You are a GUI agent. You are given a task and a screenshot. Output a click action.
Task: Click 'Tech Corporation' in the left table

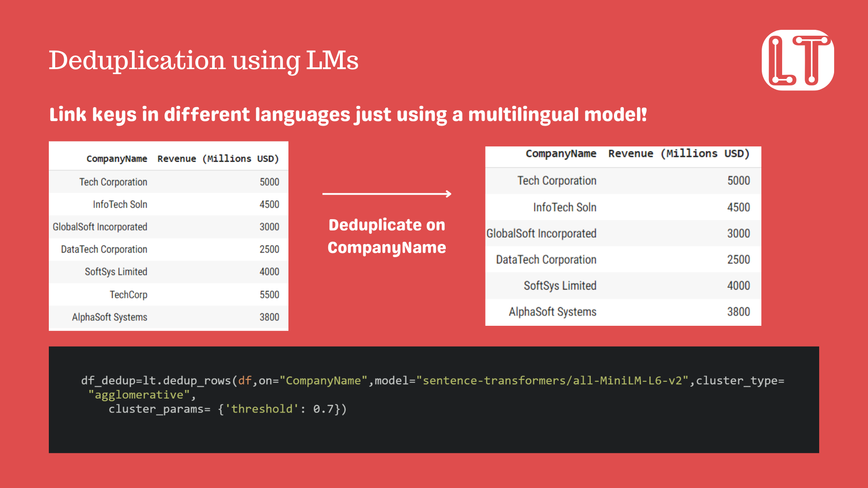pyautogui.click(x=113, y=182)
